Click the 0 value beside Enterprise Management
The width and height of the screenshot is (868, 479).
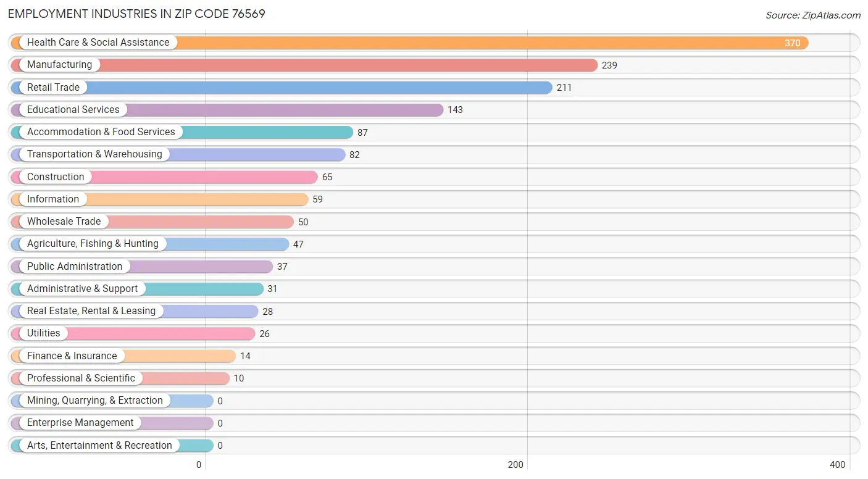click(220, 423)
